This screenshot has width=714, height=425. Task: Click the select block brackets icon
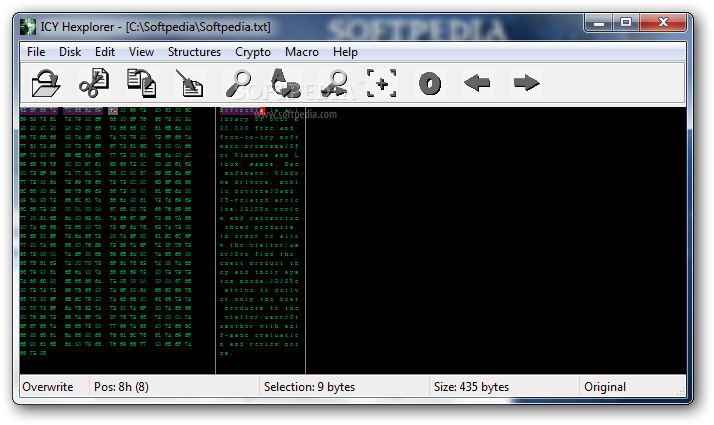[382, 83]
